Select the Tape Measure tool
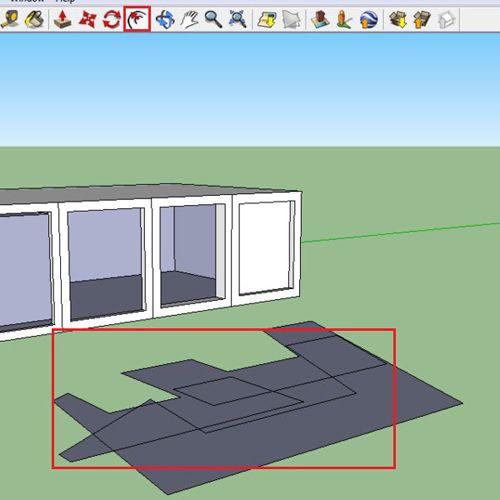This screenshot has width=500, height=500. 9,19
